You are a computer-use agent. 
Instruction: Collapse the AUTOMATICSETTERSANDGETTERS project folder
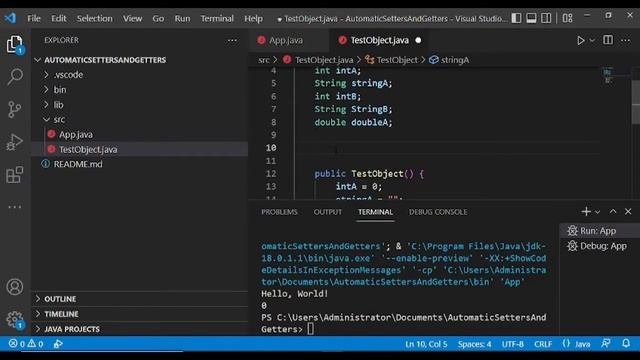pyautogui.click(x=140, y=60)
